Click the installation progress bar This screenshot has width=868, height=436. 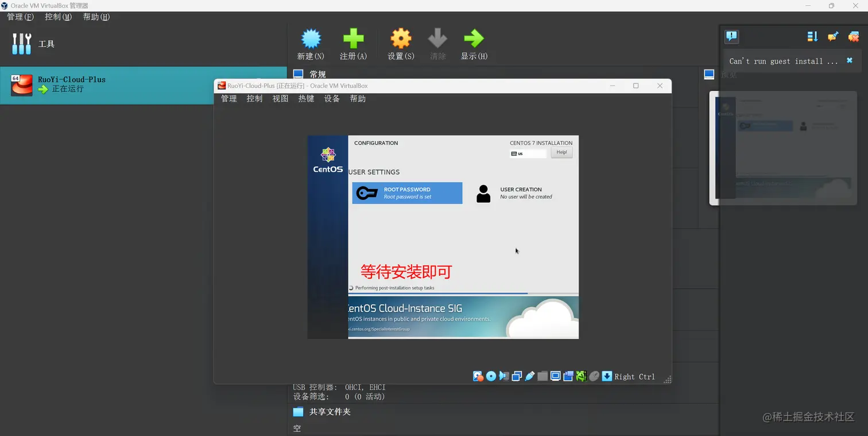(463, 294)
